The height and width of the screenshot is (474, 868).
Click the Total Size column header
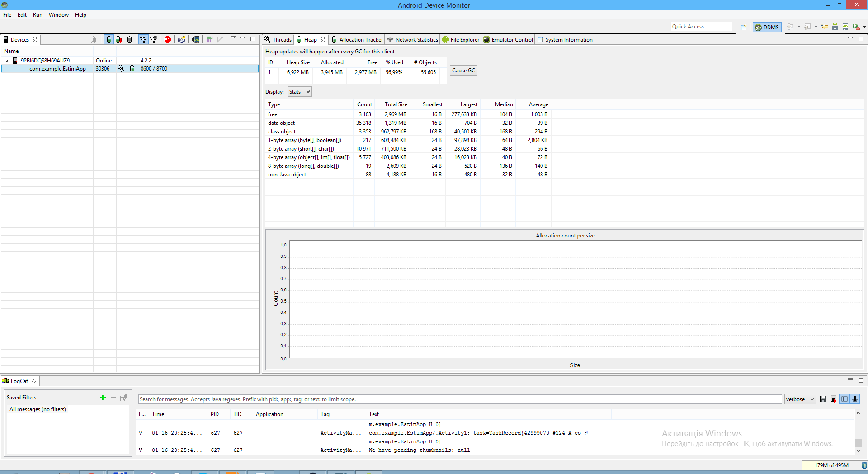click(392, 104)
